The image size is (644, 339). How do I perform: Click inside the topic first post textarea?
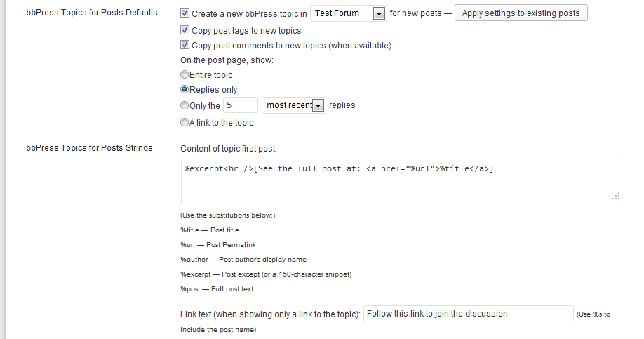(x=403, y=181)
